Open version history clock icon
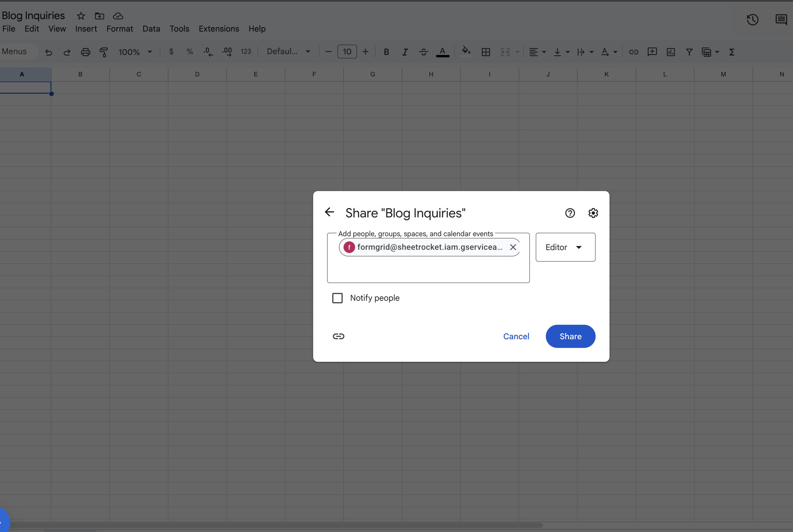Viewport: 793px width, 532px height. click(x=752, y=20)
